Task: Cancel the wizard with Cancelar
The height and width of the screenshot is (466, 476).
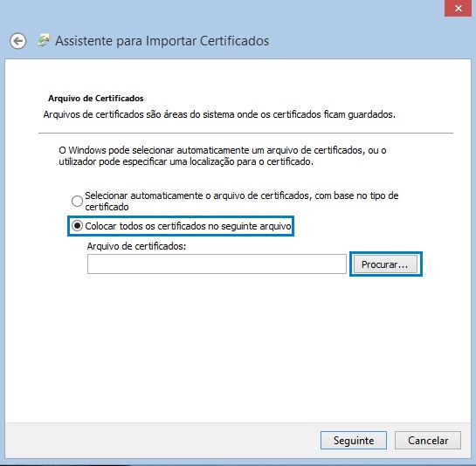Action: pos(428,440)
